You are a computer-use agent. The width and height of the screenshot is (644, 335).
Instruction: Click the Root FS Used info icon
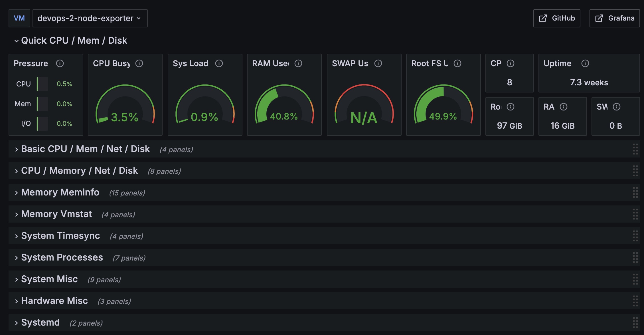457,63
